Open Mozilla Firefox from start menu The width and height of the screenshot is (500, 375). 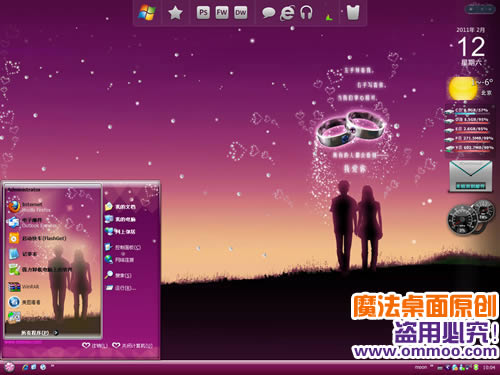[x=30, y=207]
